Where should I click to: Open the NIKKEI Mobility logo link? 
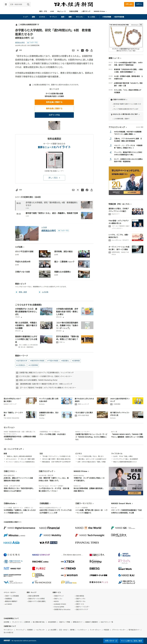point(50,535)
